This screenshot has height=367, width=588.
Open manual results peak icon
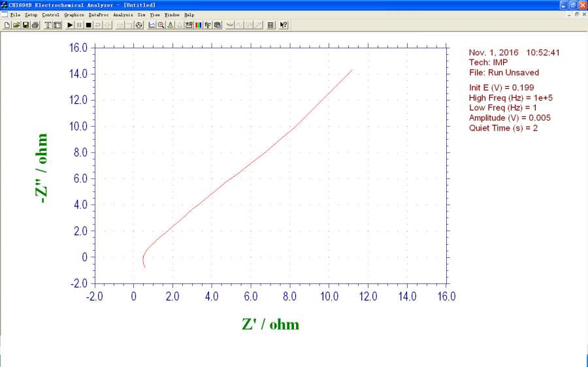click(171, 25)
